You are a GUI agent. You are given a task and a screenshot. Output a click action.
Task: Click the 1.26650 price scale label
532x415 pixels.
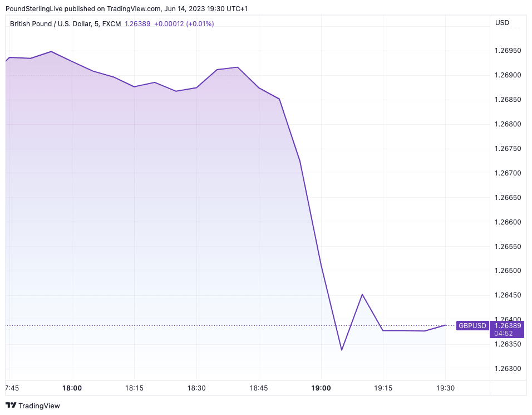pos(507,198)
